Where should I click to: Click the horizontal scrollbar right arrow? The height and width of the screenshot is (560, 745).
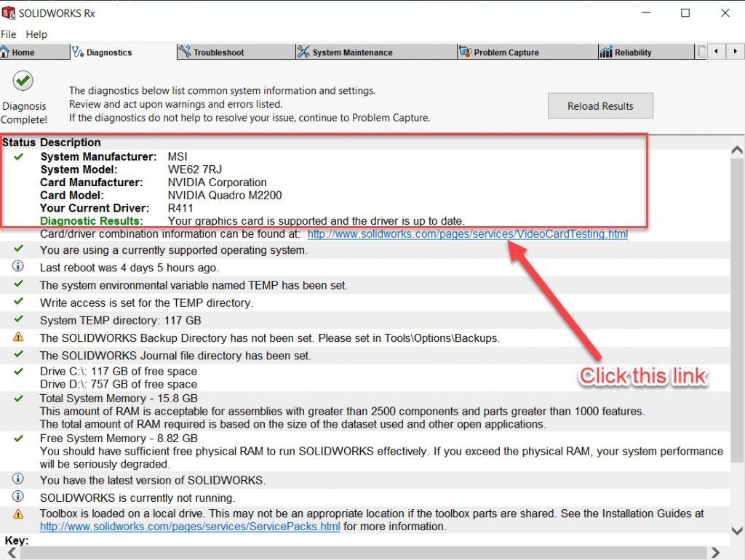pyautogui.click(x=715, y=553)
